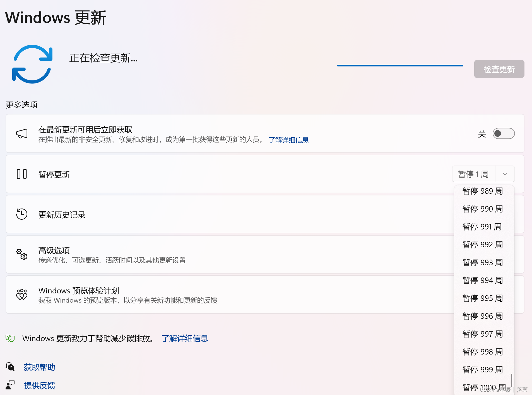
Task: Click the clock icon for 更新历史记录
Action: 22,214
